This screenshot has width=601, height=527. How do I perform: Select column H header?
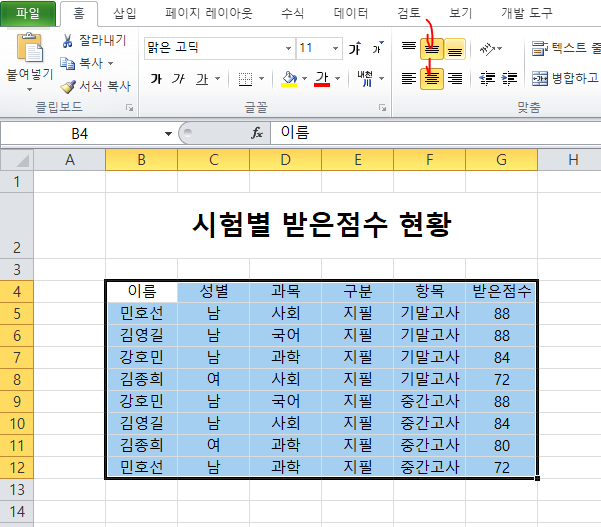pyautogui.click(x=573, y=159)
